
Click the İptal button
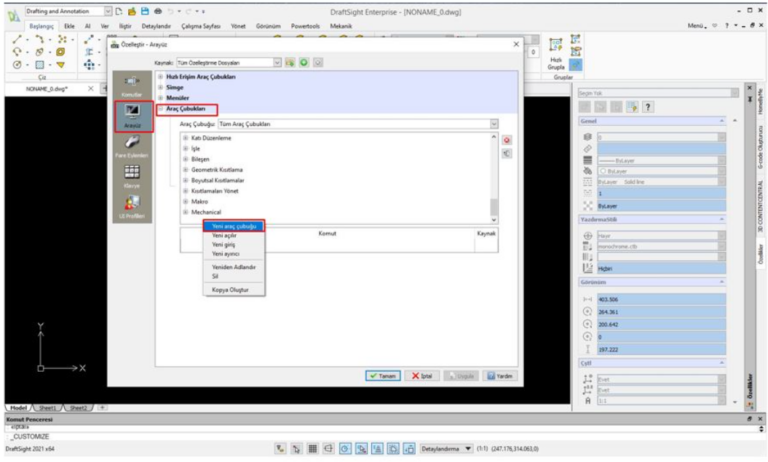426,375
